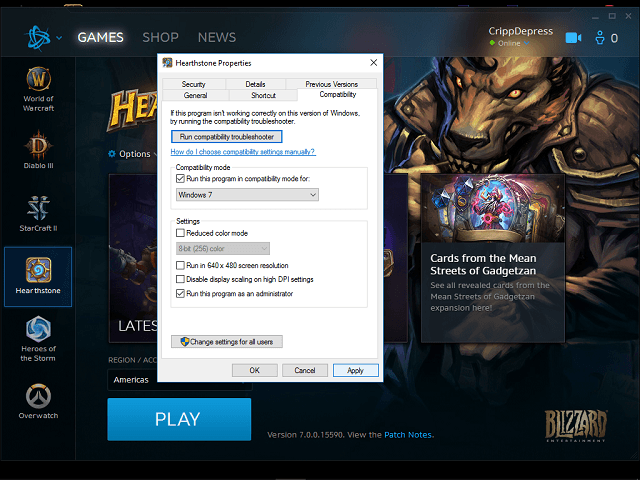
Task: Select Diablo III in sidebar
Action: pos(38,149)
